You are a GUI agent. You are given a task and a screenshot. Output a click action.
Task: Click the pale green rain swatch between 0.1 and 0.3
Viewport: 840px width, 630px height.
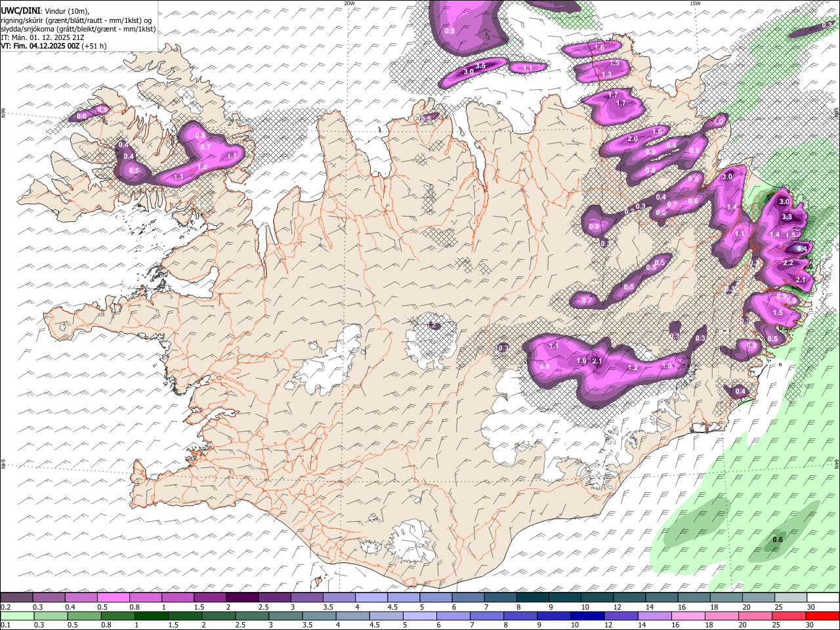(16, 616)
